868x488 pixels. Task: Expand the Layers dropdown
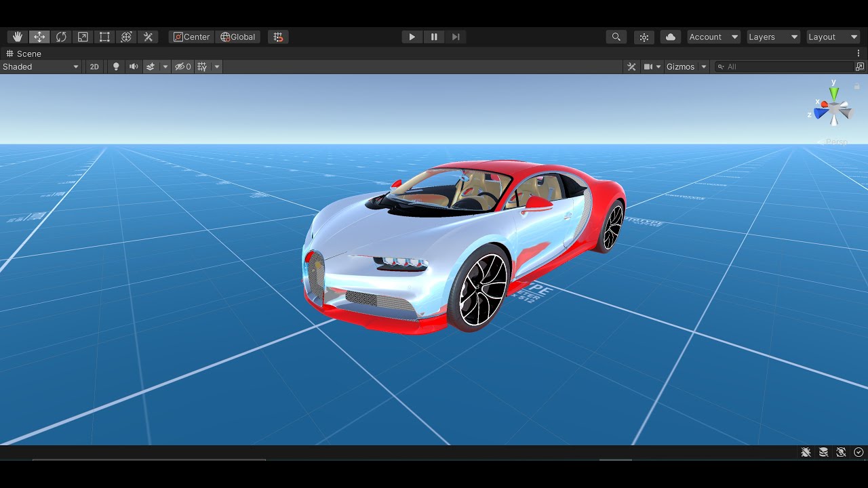pyautogui.click(x=773, y=37)
